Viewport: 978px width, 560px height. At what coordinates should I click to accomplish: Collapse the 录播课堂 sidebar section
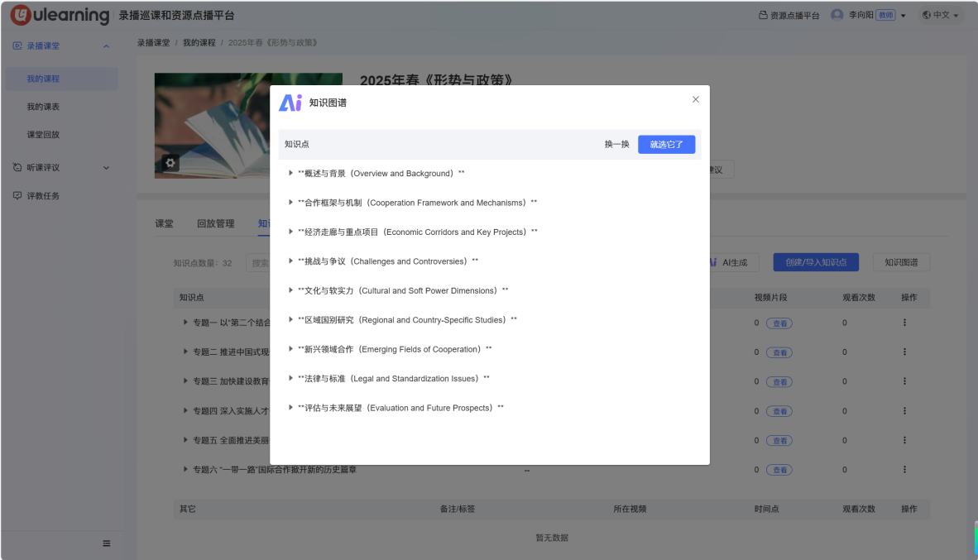pos(105,46)
